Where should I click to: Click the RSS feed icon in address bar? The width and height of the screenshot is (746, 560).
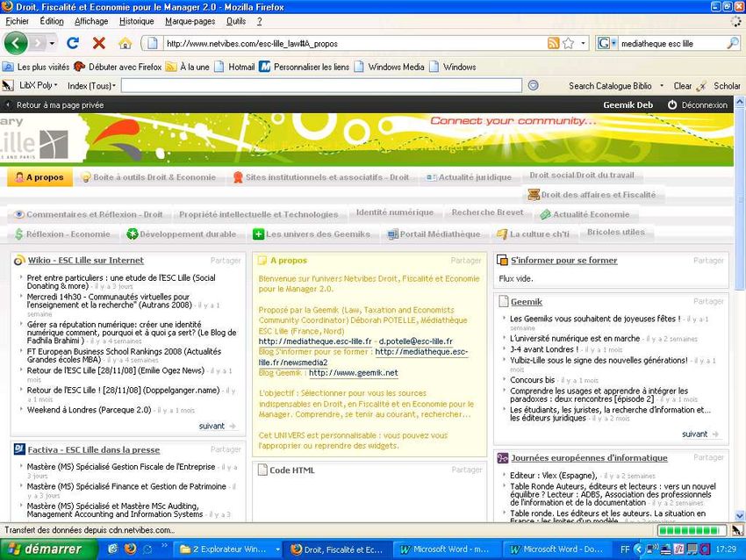pos(553,43)
